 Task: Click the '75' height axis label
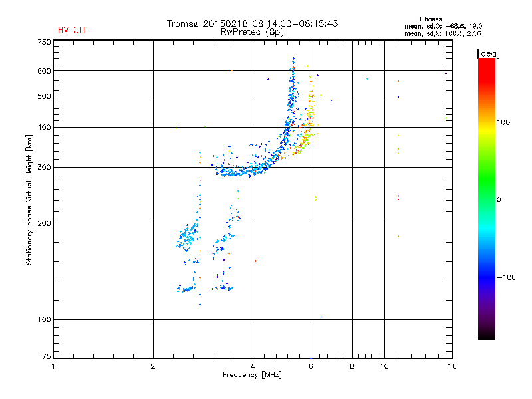pos(47,356)
